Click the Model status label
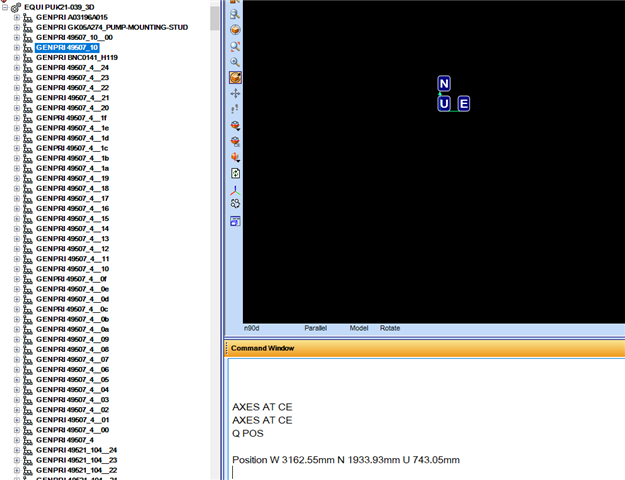This screenshot has height=480, width=625. click(359, 328)
